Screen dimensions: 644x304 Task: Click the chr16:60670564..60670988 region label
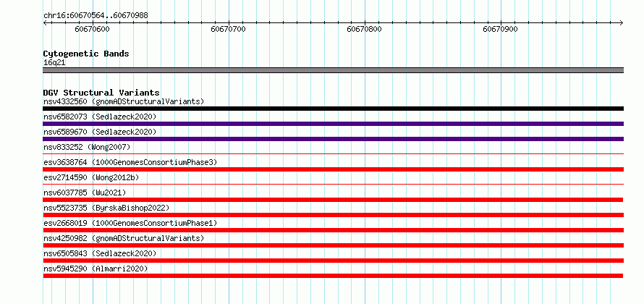(96, 16)
